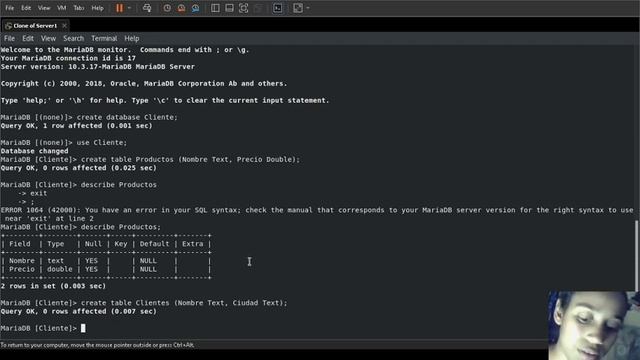Pause the virtual machine with the orange button

coord(119,8)
